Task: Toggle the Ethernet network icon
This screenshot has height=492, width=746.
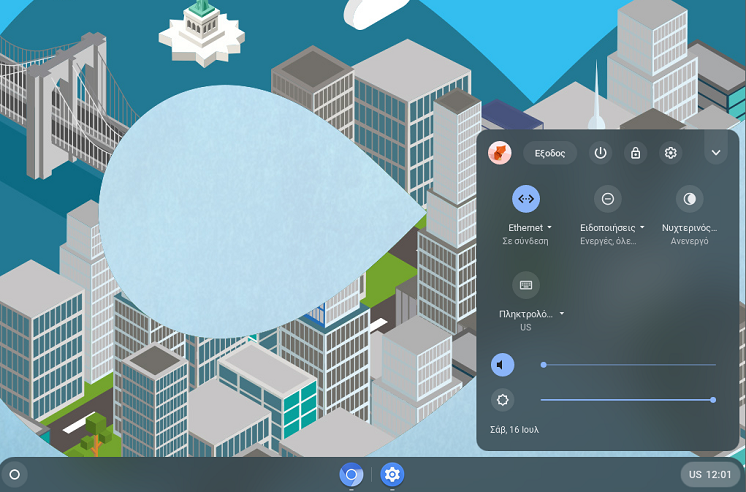Action: point(526,199)
